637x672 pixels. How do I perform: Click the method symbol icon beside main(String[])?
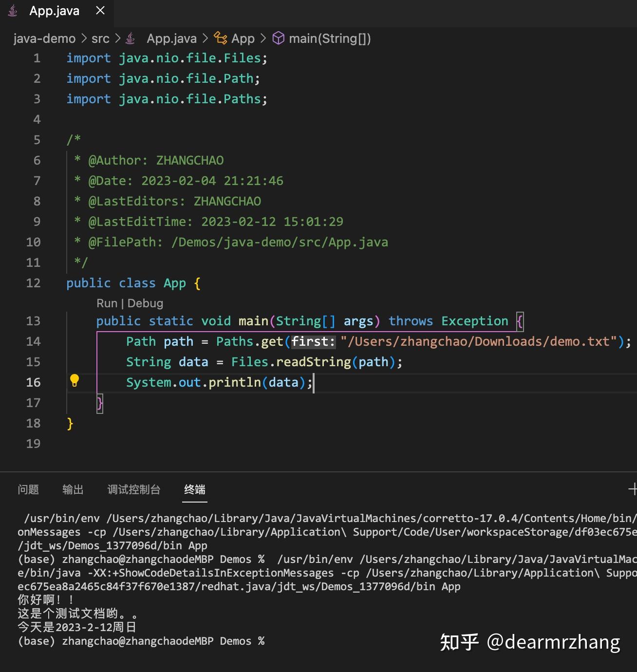tap(279, 38)
